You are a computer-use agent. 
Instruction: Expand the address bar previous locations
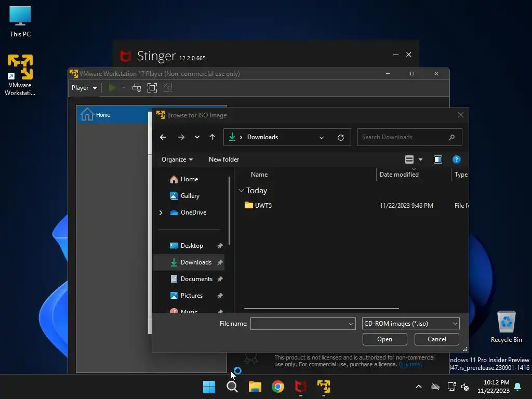(x=321, y=137)
